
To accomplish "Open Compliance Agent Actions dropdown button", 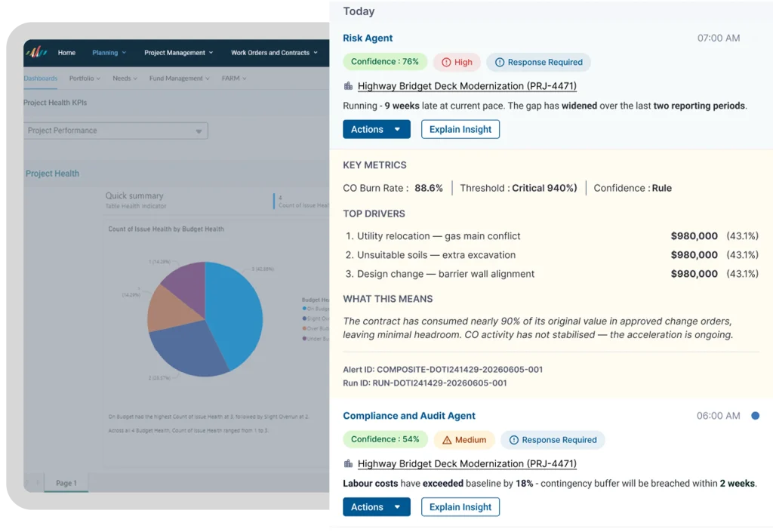I will coord(377,507).
